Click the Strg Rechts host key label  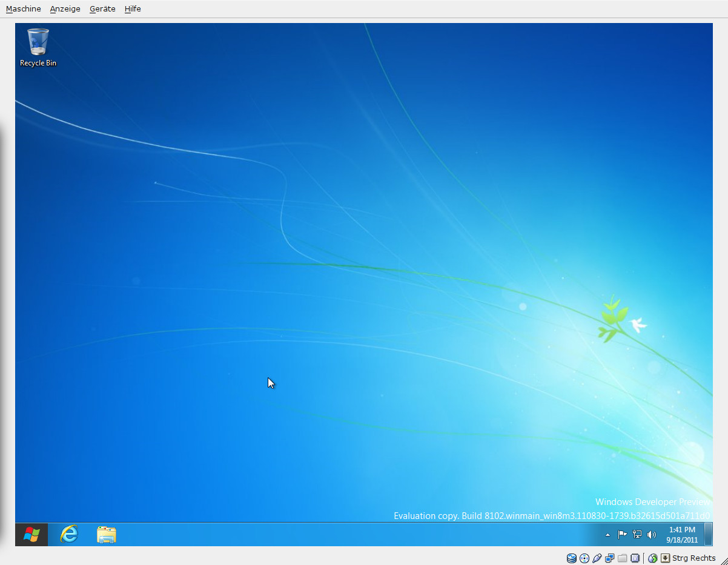(694, 558)
